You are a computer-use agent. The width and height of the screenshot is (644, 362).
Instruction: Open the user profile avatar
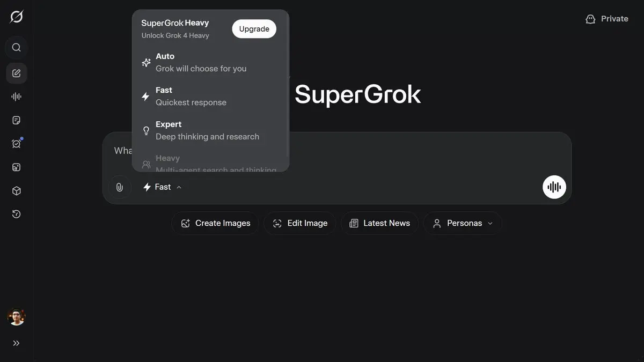pyautogui.click(x=17, y=317)
